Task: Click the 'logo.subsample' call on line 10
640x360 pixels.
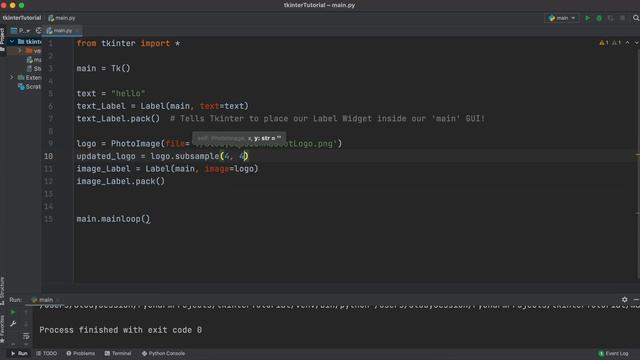Action: click(184, 156)
